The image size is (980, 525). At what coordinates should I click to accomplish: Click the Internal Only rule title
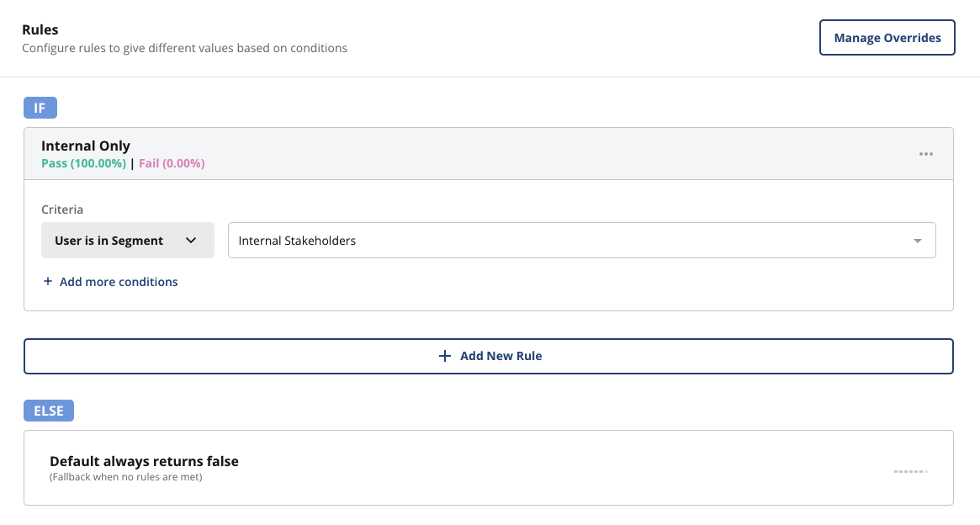[85, 146]
